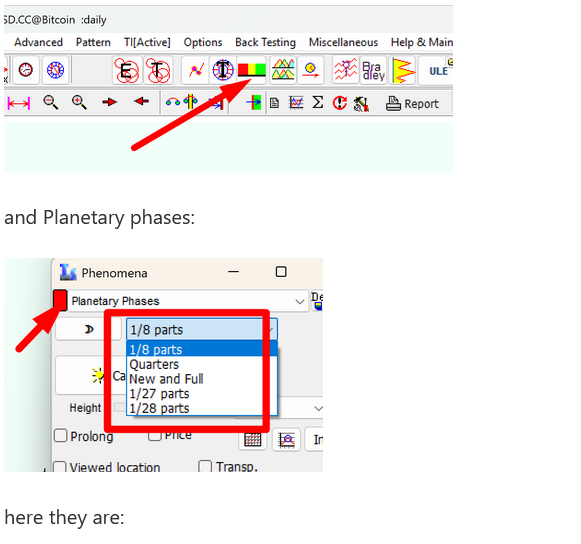This screenshot has height=544, width=581.
Task: Click the red right arrow scroll icon
Action: pos(109,102)
